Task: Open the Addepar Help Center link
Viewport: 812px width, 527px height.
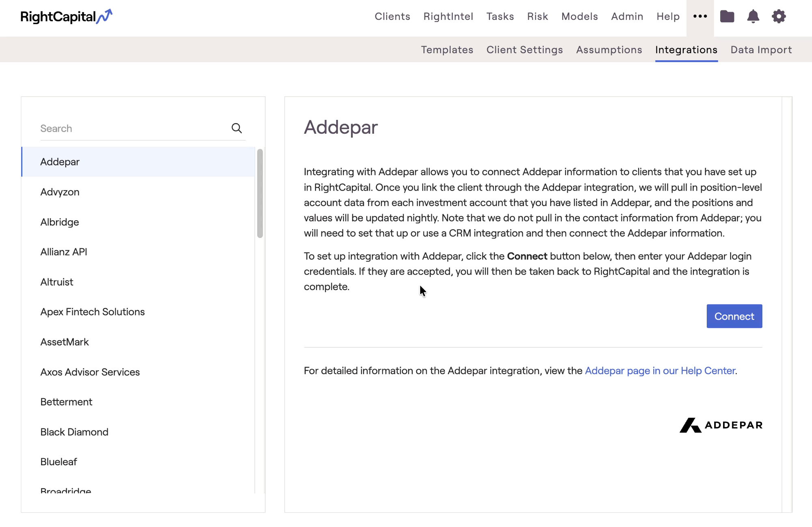Action: [x=660, y=371]
